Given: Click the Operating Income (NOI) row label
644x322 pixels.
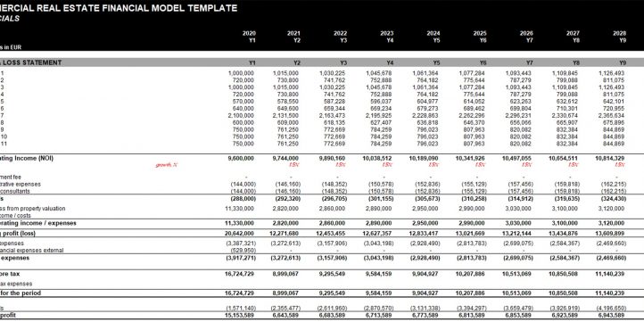Looking at the screenshot, I should [x=27, y=158].
